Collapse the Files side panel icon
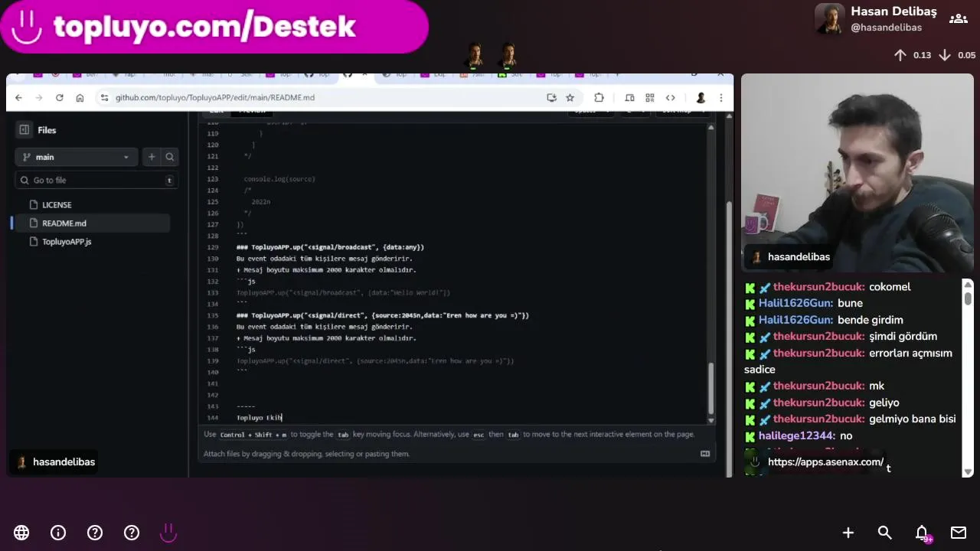This screenshot has height=551, width=980. pos(24,130)
